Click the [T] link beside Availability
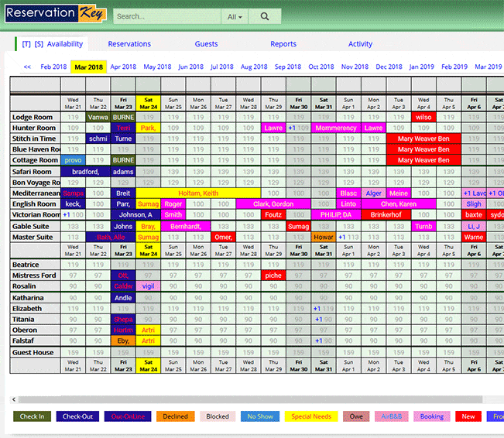The image size is (504, 438). click(26, 44)
